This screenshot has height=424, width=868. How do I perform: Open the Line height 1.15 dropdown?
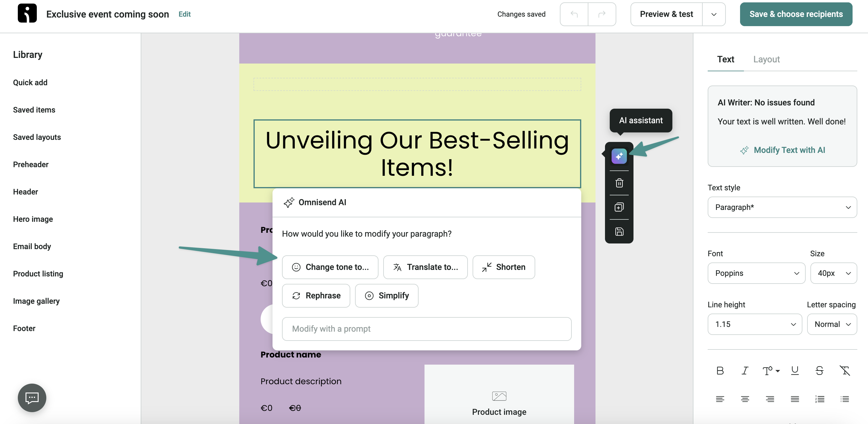755,324
